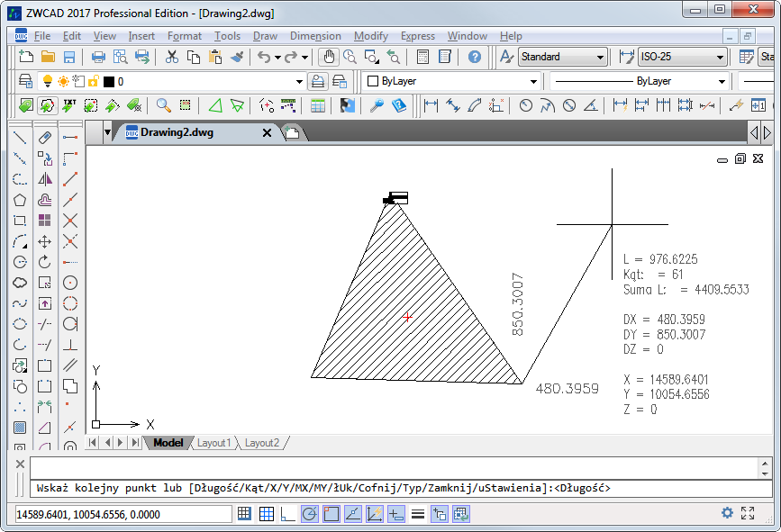Activate the Move tool

pos(45,242)
